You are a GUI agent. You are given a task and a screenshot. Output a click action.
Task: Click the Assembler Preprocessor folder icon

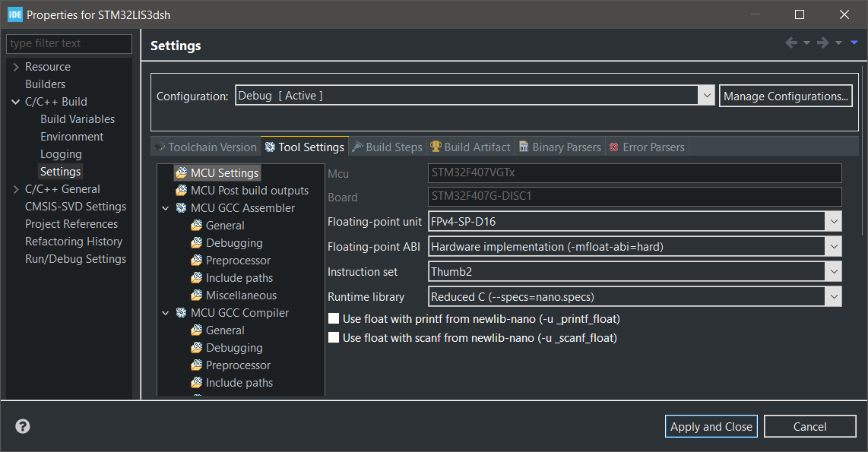pyautogui.click(x=197, y=260)
